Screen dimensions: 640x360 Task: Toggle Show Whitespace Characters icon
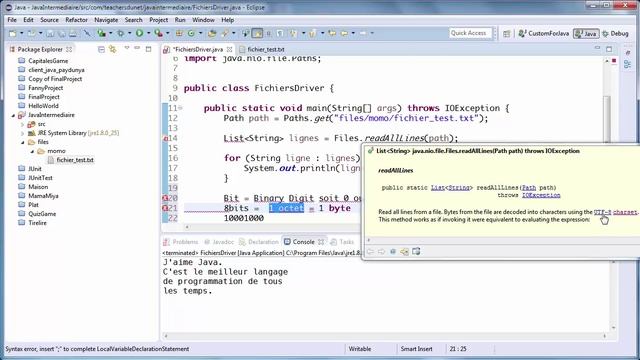pyautogui.click(x=280, y=33)
